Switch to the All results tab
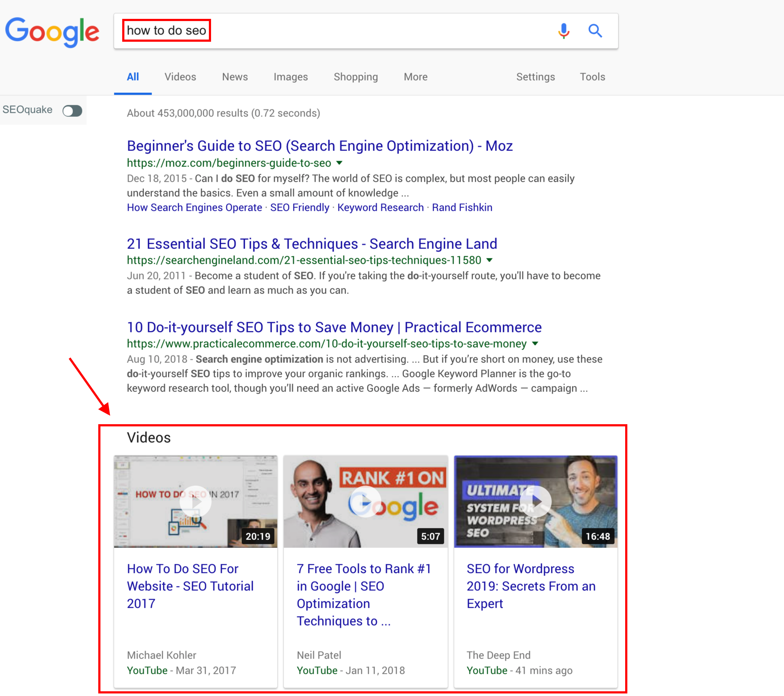 (133, 77)
